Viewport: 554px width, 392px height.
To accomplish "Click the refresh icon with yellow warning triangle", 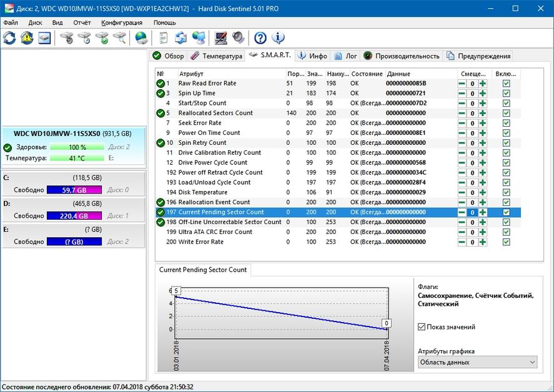I will pos(27,38).
